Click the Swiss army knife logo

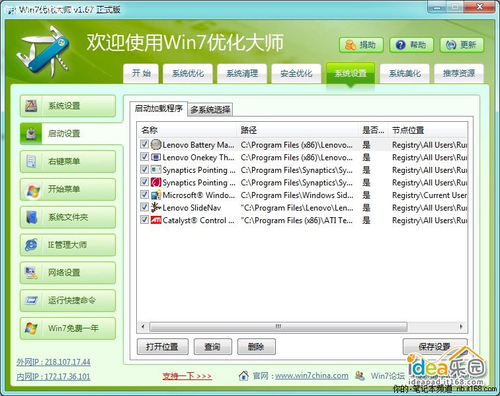point(44,52)
